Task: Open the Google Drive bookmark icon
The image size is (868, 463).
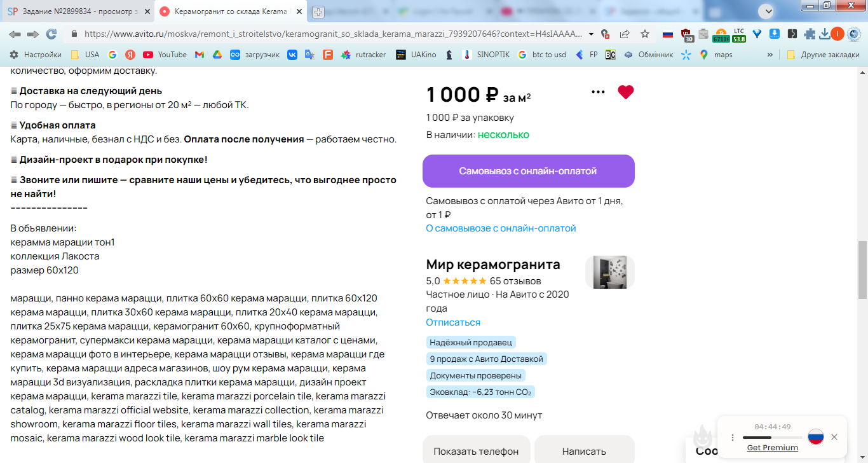Action: click(x=217, y=55)
